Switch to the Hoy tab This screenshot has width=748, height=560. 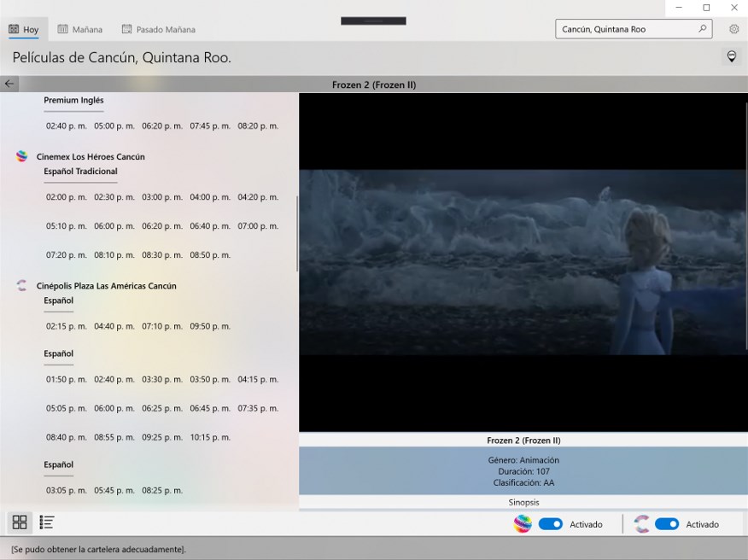pos(24,29)
